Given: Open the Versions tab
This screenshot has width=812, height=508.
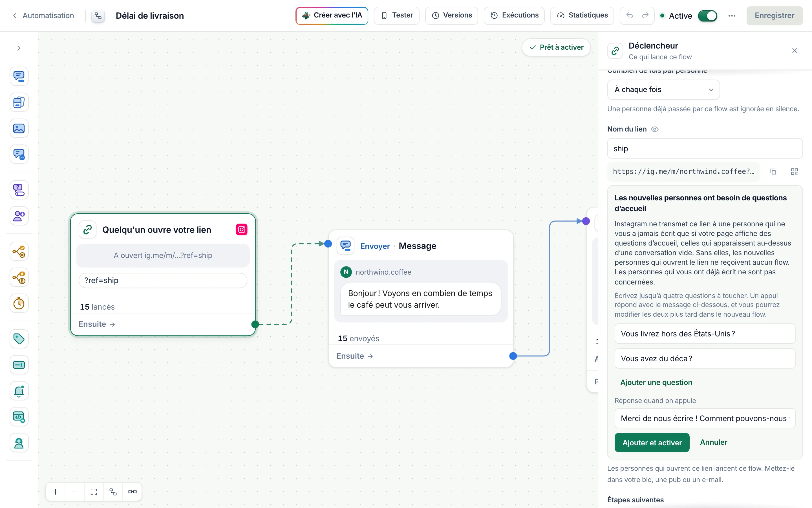Looking at the screenshot, I should click(451, 16).
